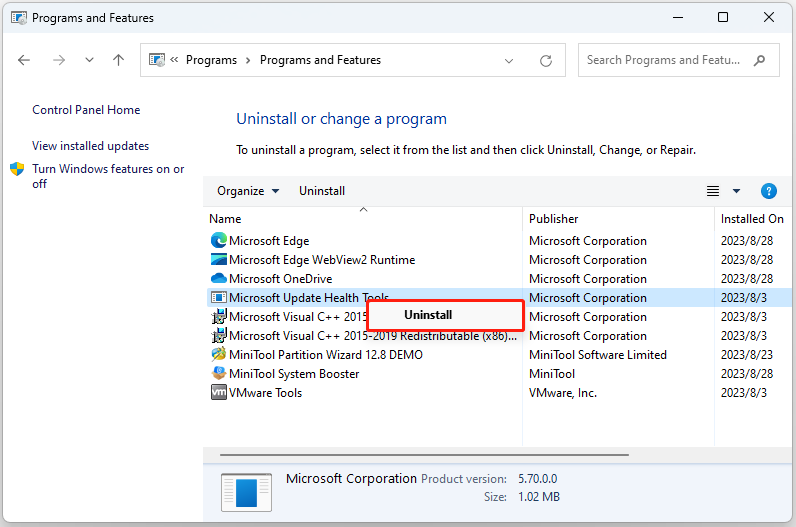Click the Microsoft OneDrive cloud icon
The height and width of the screenshot is (527, 796).
pos(219,278)
